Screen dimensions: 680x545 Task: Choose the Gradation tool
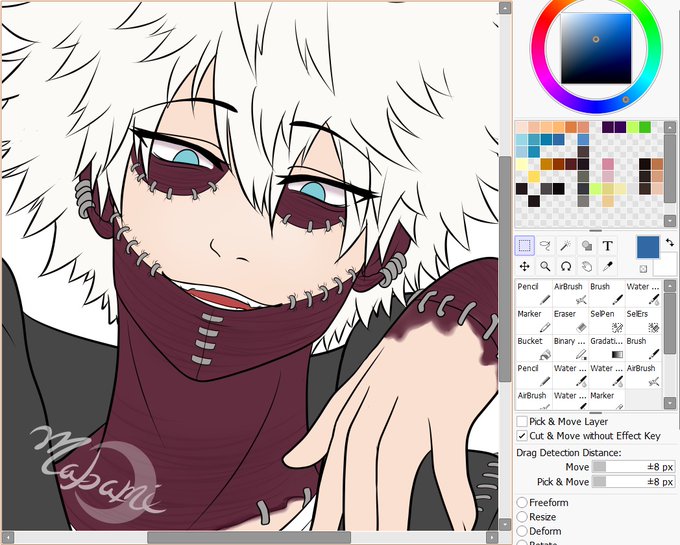point(606,348)
